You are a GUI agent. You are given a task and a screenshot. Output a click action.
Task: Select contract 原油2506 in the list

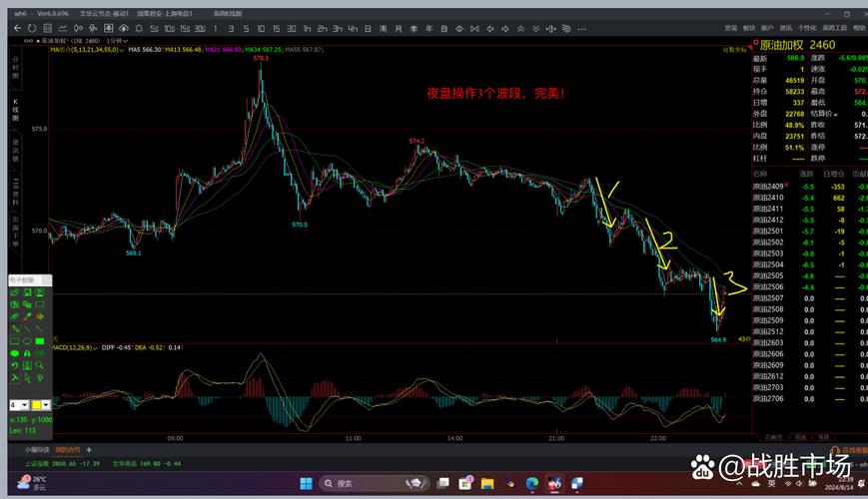tap(768, 286)
